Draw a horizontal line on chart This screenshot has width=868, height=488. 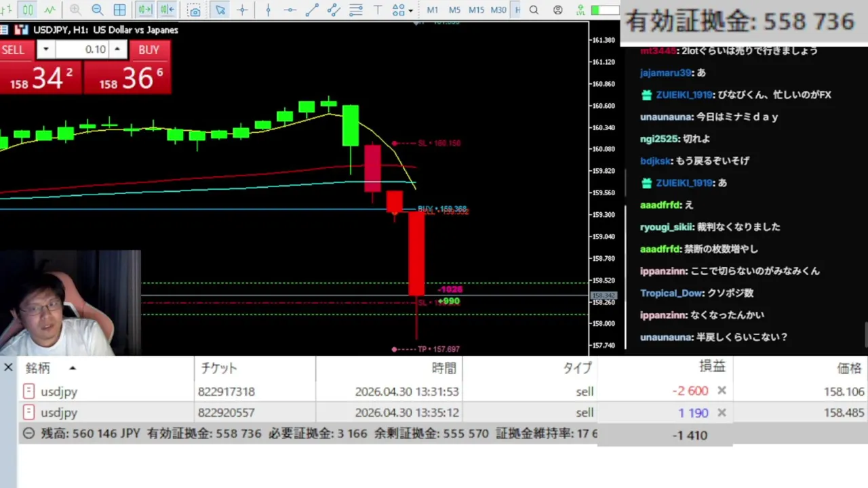pos(290,10)
